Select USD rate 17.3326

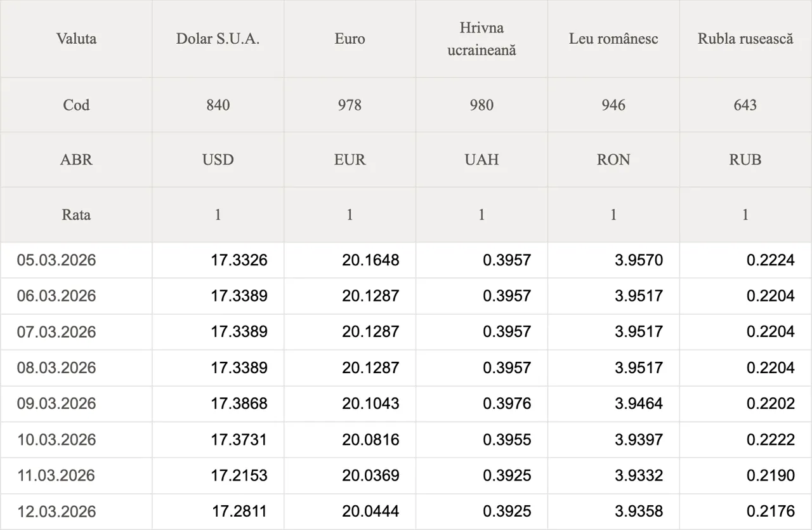click(239, 260)
